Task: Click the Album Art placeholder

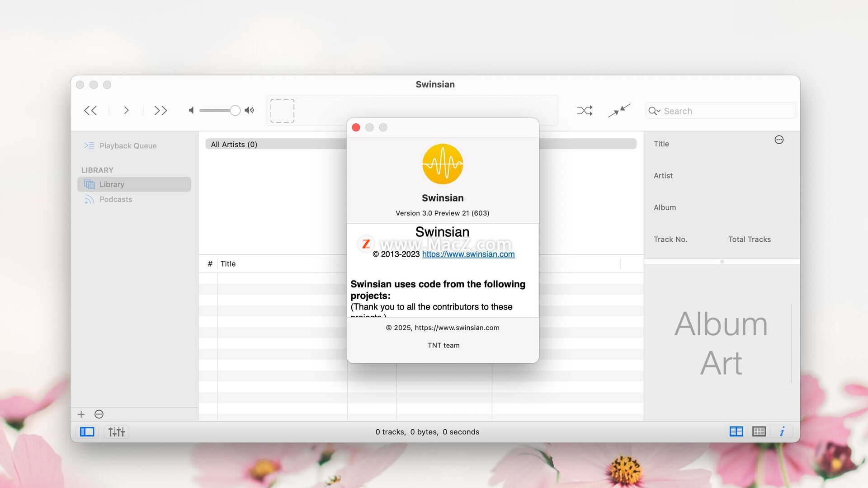Action: pyautogui.click(x=721, y=343)
